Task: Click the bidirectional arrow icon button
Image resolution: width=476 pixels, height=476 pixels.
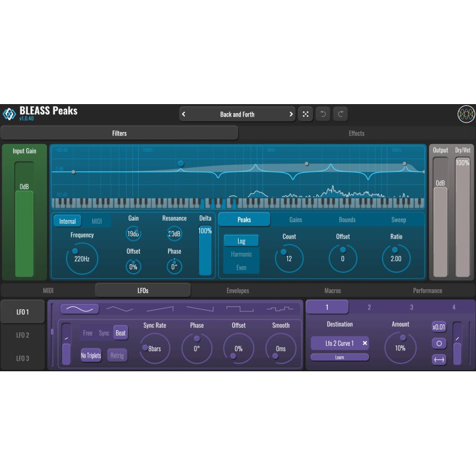Action: click(x=439, y=360)
